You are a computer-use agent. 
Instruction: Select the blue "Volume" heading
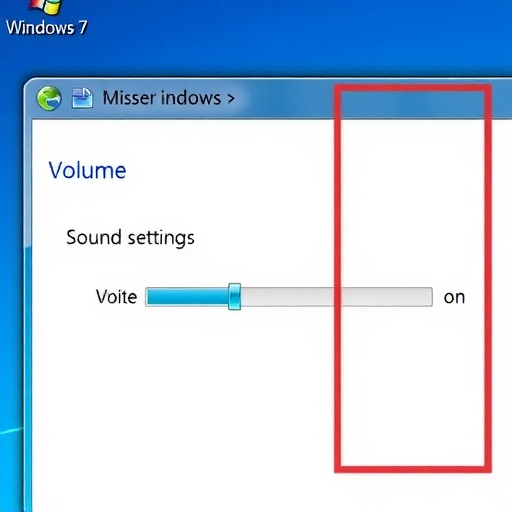click(x=87, y=170)
